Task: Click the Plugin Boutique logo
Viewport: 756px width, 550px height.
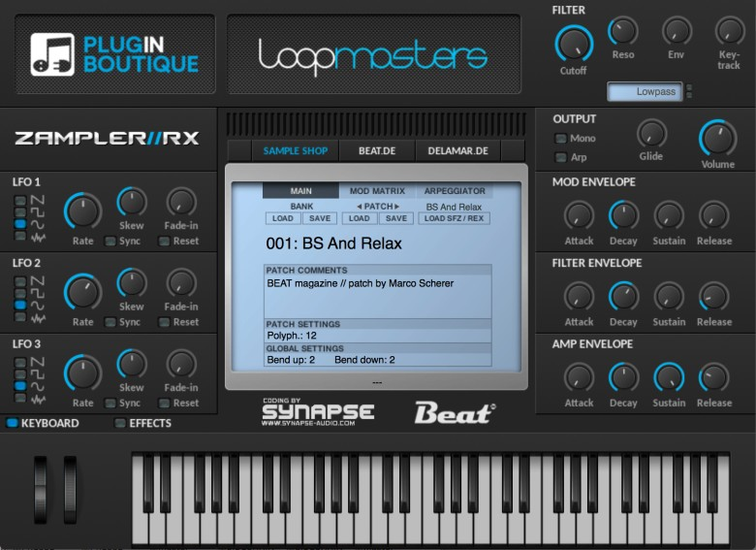Action: (114, 54)
